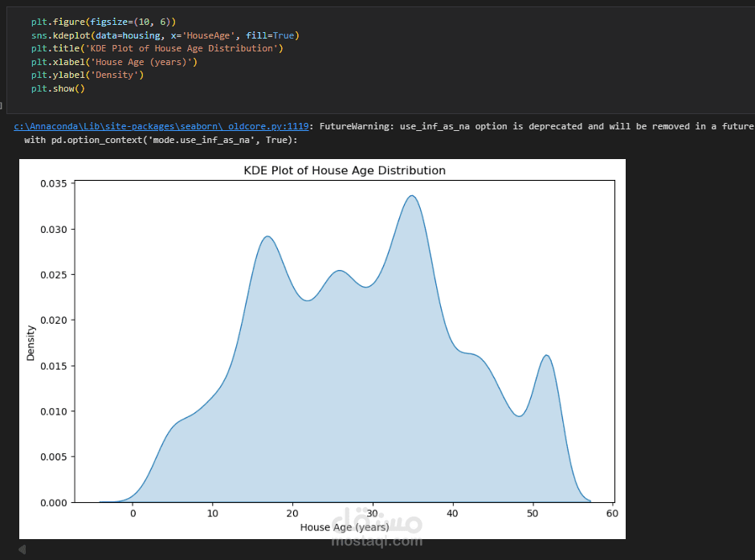The width and height of the screenshot is (755, 560).
Task: Click the 60 x-axis tick label
Action: tap(612, 513)
